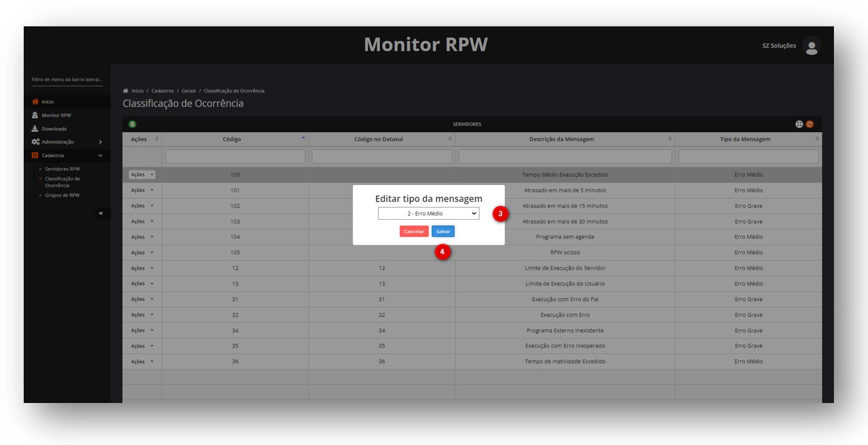Viewport: 868px width, 445px height.
Task: Click the fullscreen expand table icon
Action: (799, 124)
